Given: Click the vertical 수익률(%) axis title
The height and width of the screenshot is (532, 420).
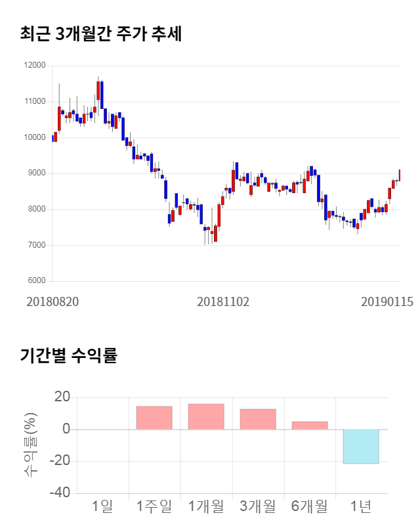Looking at the screenshot, I should [x=31, y=445].
